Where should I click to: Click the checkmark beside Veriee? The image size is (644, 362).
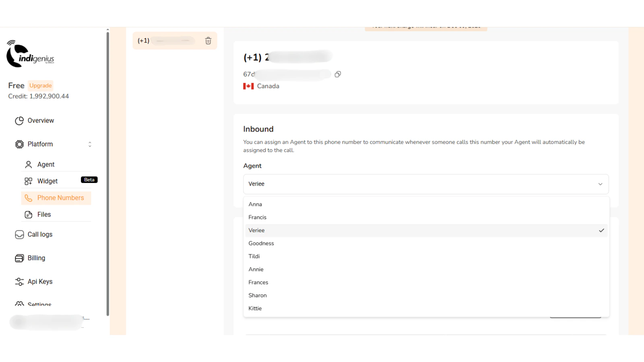pos(601,230)
